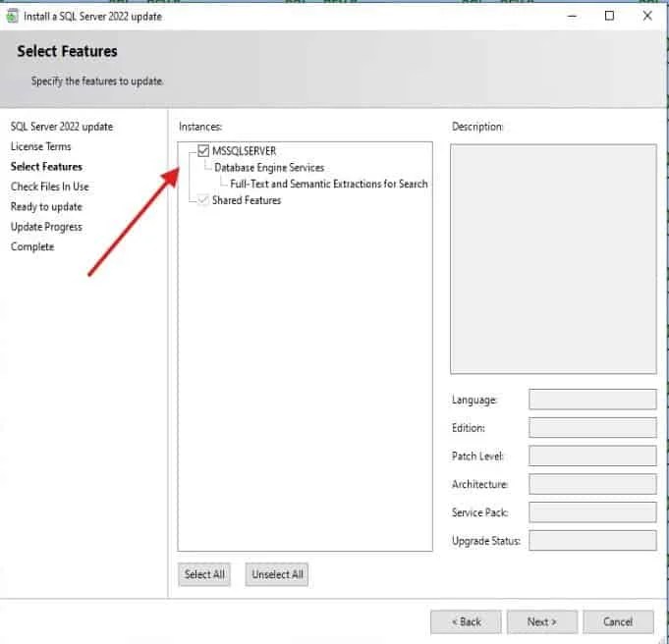Go back with the Back button
The image size is (669, 644).
coord(466,622)
